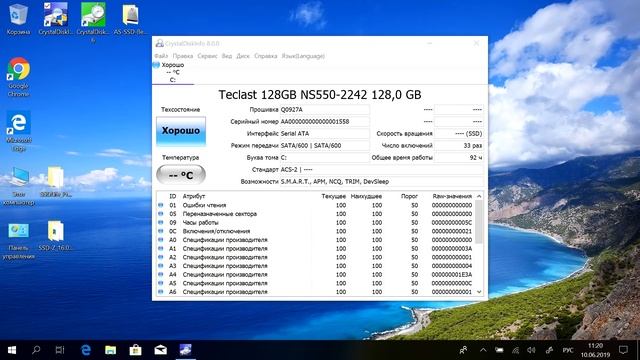Click the serial number field AA000000000000001558
Screen dimensions: 640x360
(324, 121)
